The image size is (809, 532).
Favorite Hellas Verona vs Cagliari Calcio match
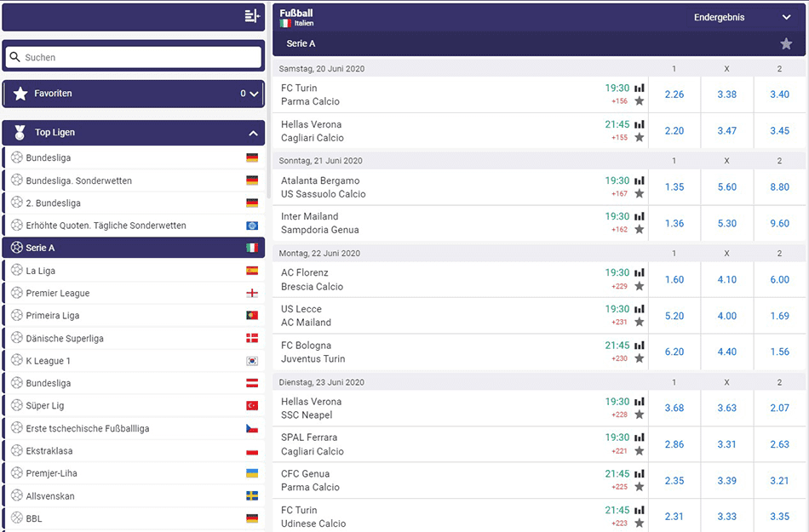tap(640, 137)
